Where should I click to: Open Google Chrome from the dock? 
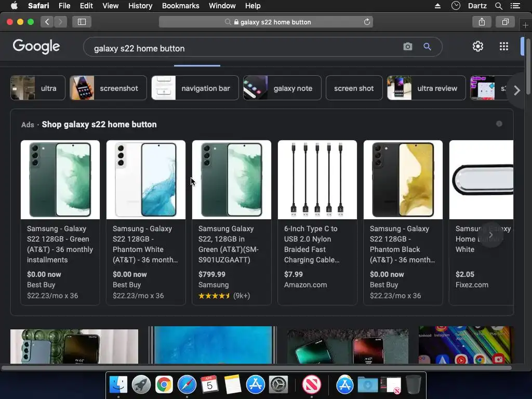click(164, 384)
